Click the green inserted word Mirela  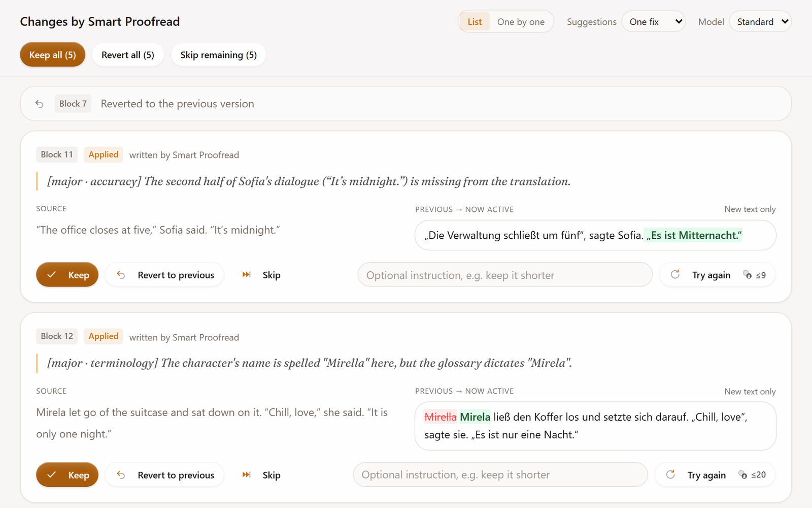pyautogui.click(x=475, y=417)
